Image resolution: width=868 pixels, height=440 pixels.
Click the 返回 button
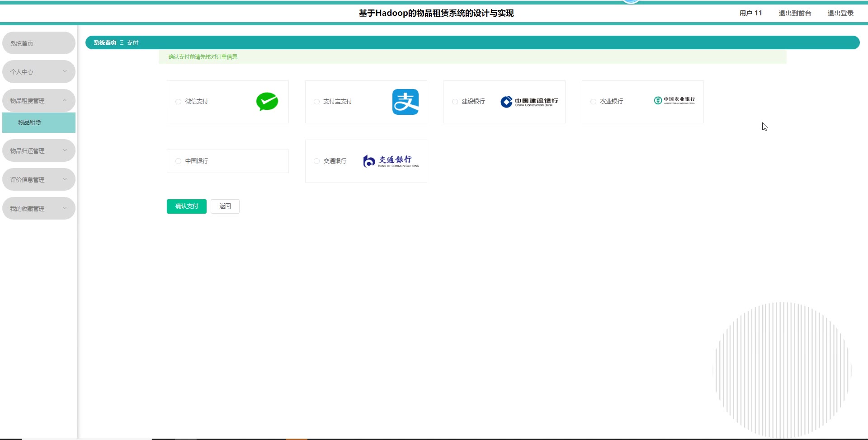pos(225,206)
